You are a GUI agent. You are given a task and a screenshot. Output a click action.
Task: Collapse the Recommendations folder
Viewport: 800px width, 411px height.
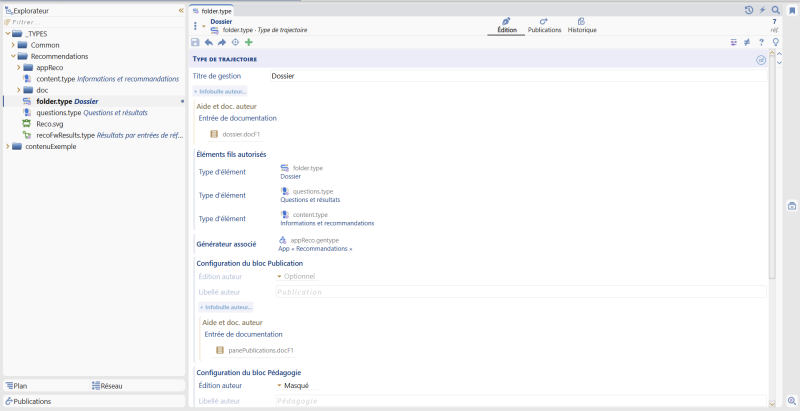click(x=13, y=56)
